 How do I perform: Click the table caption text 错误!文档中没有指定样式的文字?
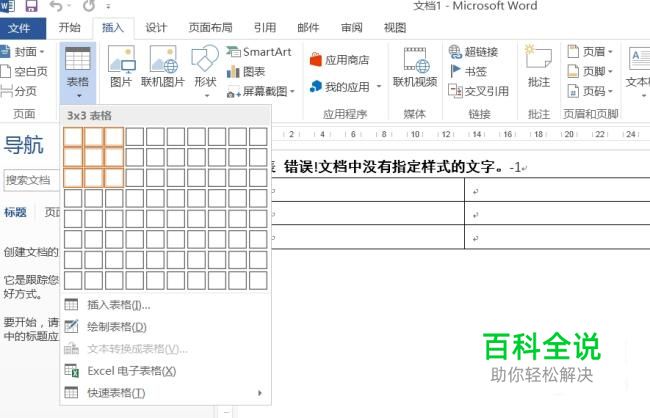click(x=394, y=167)
